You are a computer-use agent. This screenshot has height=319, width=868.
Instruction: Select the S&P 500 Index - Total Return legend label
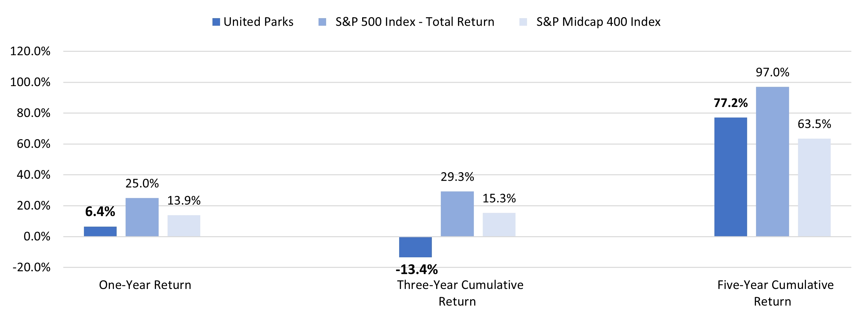415,22
